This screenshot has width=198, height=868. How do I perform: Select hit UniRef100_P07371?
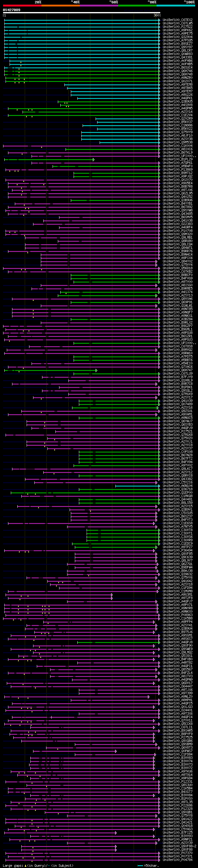178,856
